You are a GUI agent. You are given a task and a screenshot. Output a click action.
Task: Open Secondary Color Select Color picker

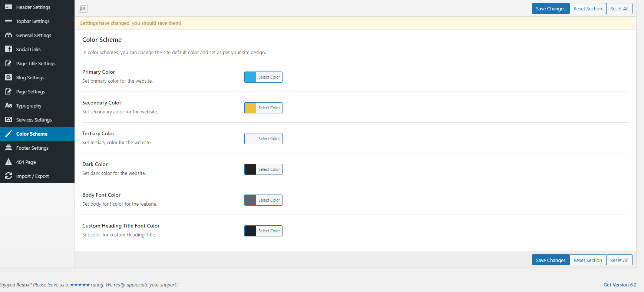tap(269, 108)
